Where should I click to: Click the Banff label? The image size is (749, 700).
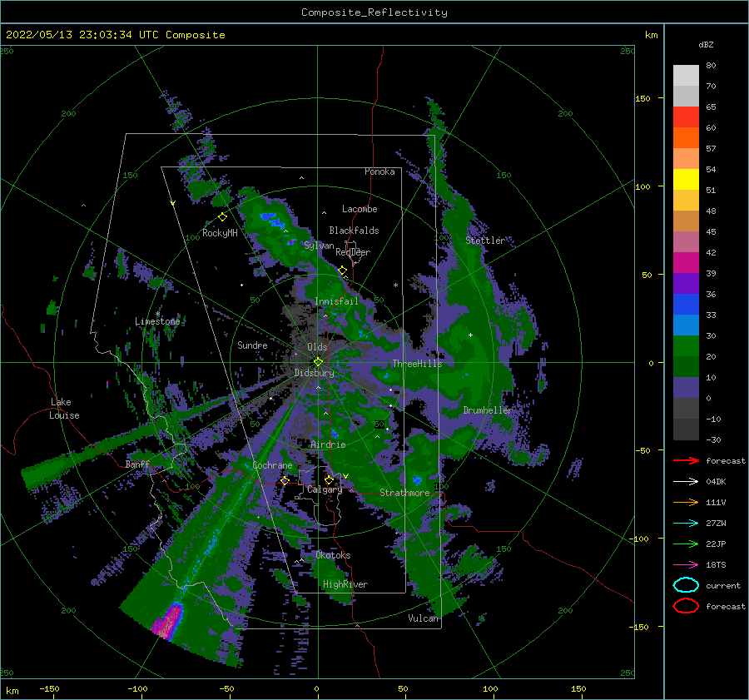137,464
